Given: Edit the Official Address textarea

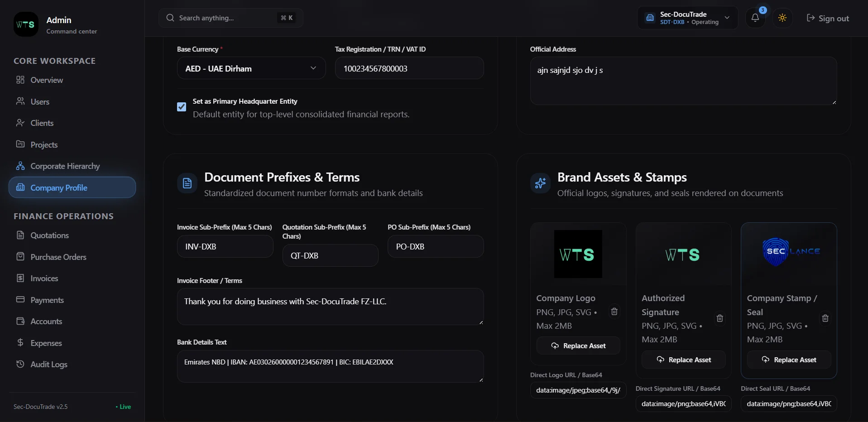Looking at the screenshot, I should coord(684,81).
